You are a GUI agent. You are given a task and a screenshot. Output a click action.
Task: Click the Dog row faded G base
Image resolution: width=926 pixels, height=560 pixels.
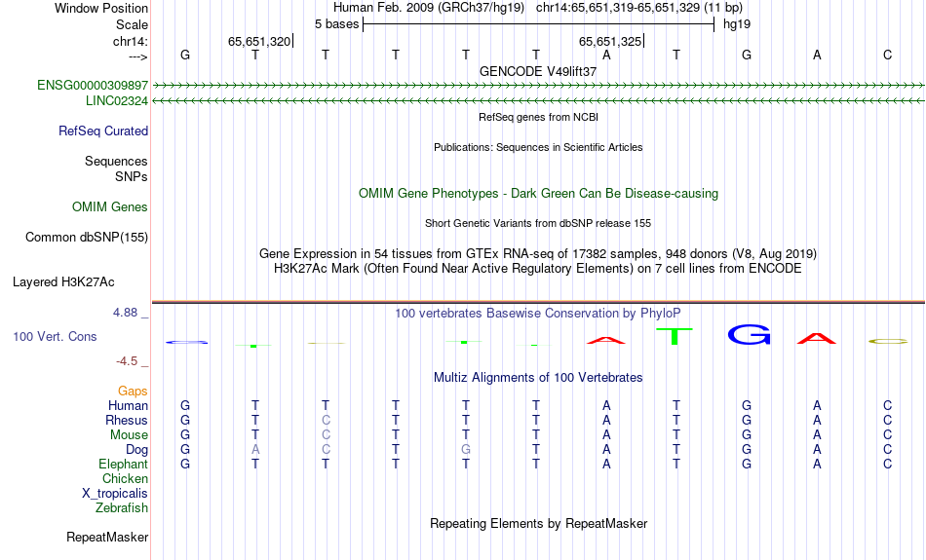[466, 450]
